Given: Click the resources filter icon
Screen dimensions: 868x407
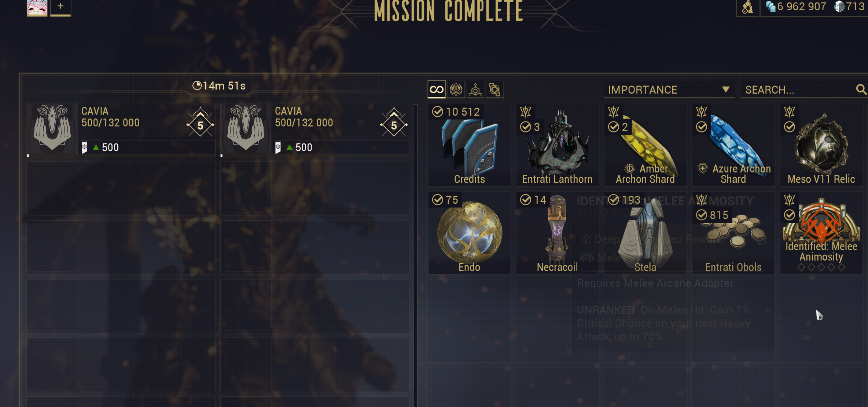Looking at the screenshot, I should (475, 90).
